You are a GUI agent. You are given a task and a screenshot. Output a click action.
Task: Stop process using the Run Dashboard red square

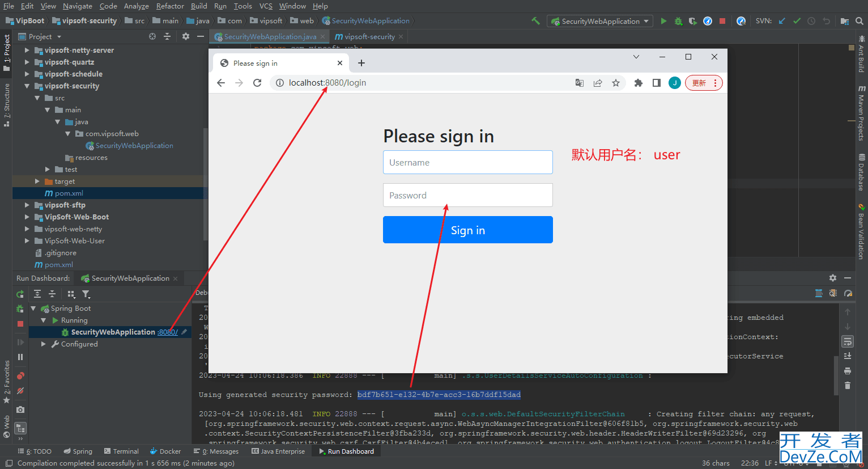[20, 323]
